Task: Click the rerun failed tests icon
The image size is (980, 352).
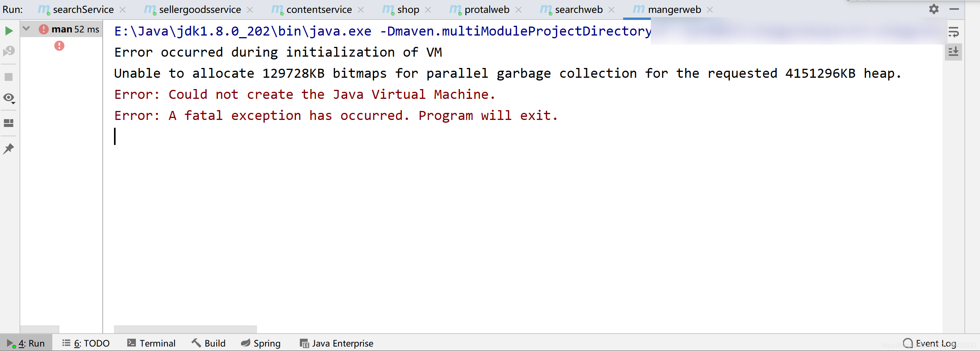Action: tap(9, 51)
